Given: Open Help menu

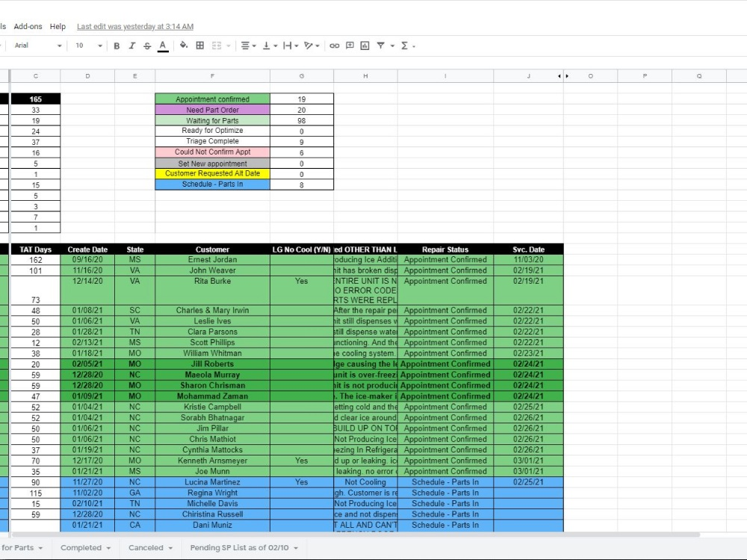Looking at the screenshot, I should (58, 27).
